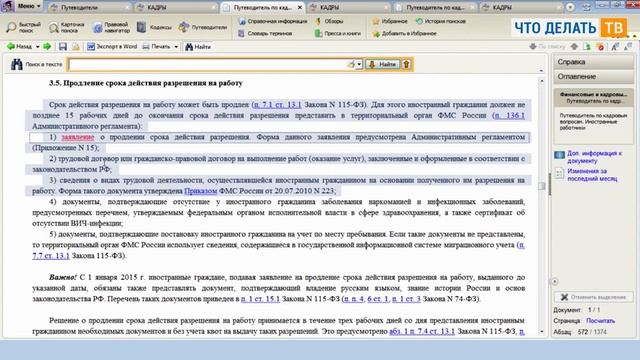Switch to the first КАДРЫ tab
640x360 pixels.
(x=176, y=7)
